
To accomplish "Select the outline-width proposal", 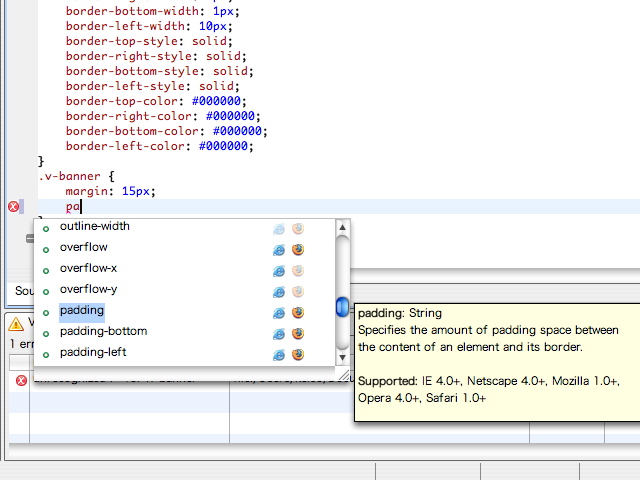I will coord(94,227).
